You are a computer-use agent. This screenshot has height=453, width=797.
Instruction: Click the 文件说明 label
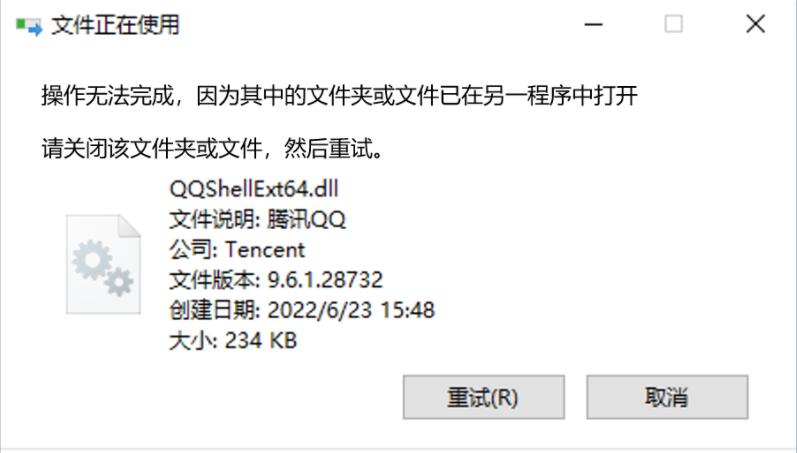[x=212, y=220]
